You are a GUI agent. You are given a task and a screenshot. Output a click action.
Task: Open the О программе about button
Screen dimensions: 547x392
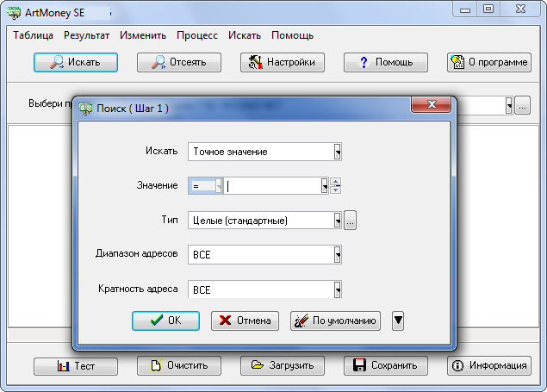[488, 62]
